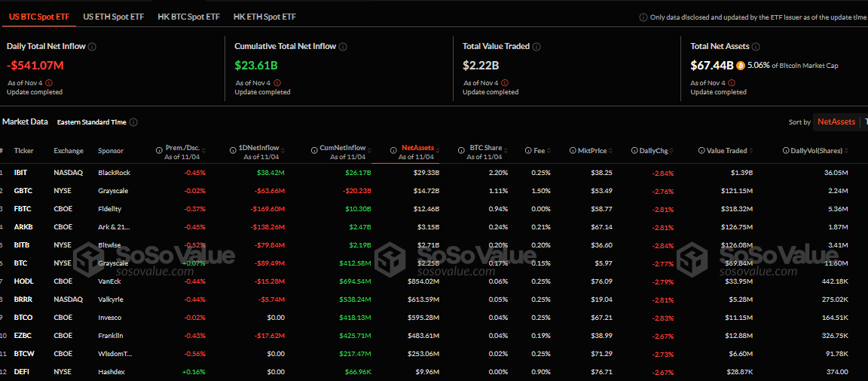Click info icon beside Daily Total Net Inflow
The image size is (868, 381).
point(92,47)
